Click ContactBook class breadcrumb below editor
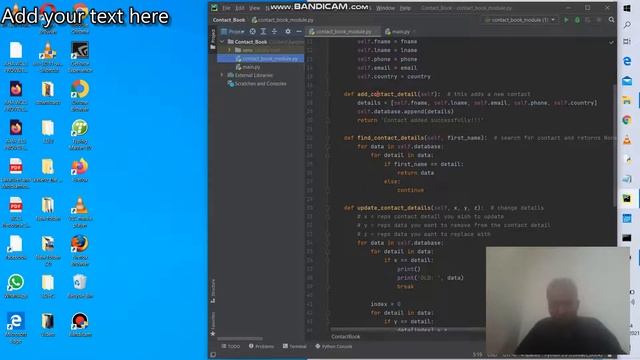The image size is (640, 360). click(x=346, y=337)
